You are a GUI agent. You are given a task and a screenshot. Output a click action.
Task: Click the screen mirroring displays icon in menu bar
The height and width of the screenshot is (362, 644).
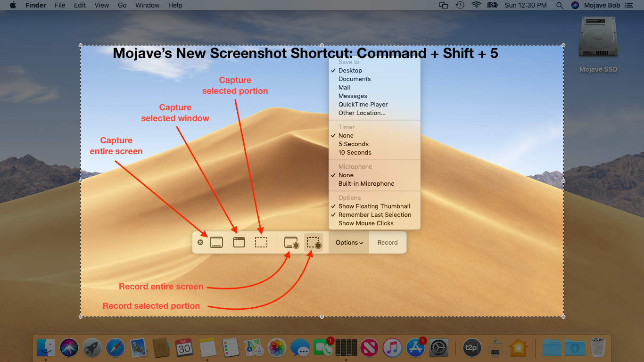(x=443, y=5)
